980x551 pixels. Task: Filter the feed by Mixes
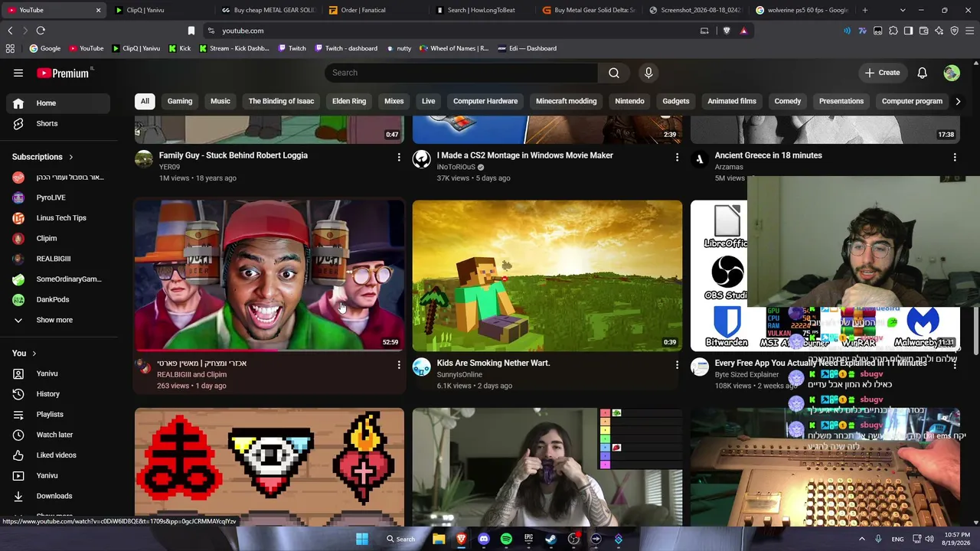point(394,101)
